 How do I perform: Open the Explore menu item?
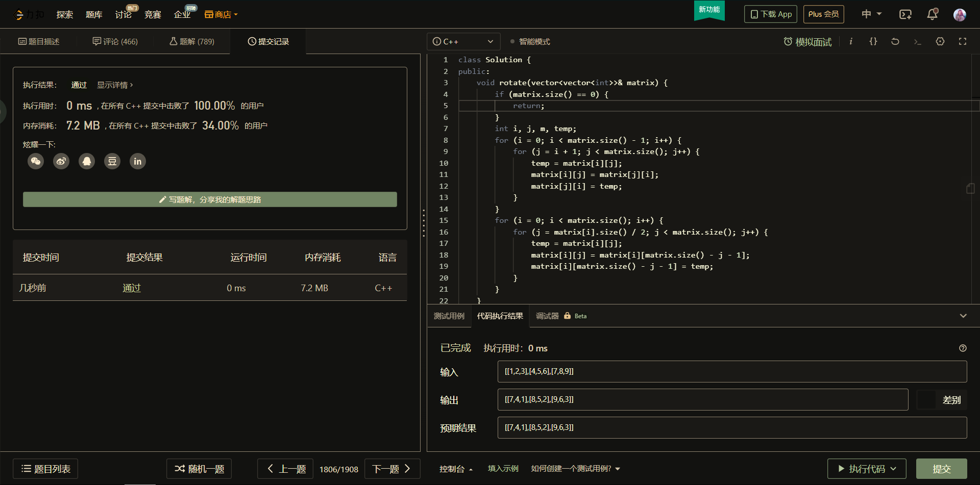65,14
